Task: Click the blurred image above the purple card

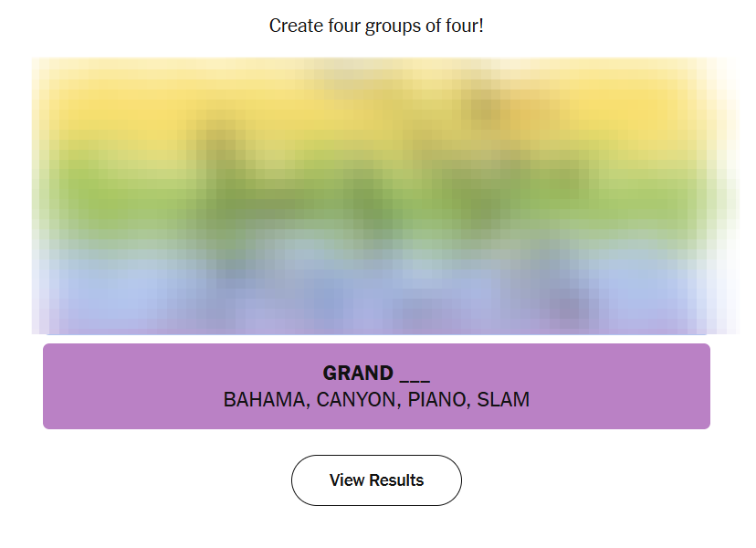Action: pyautogui.click(x=376, y=196)
